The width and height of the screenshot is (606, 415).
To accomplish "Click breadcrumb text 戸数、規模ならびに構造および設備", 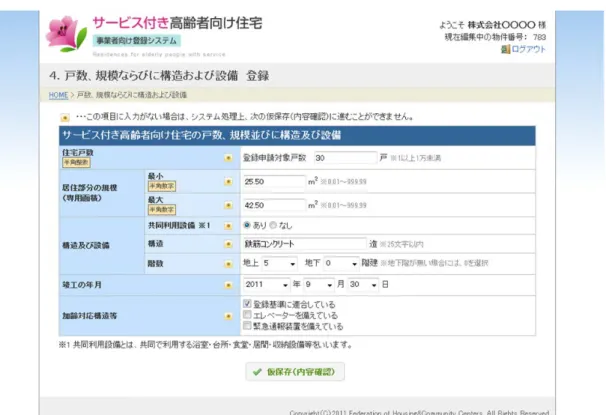I will (132, 95).
